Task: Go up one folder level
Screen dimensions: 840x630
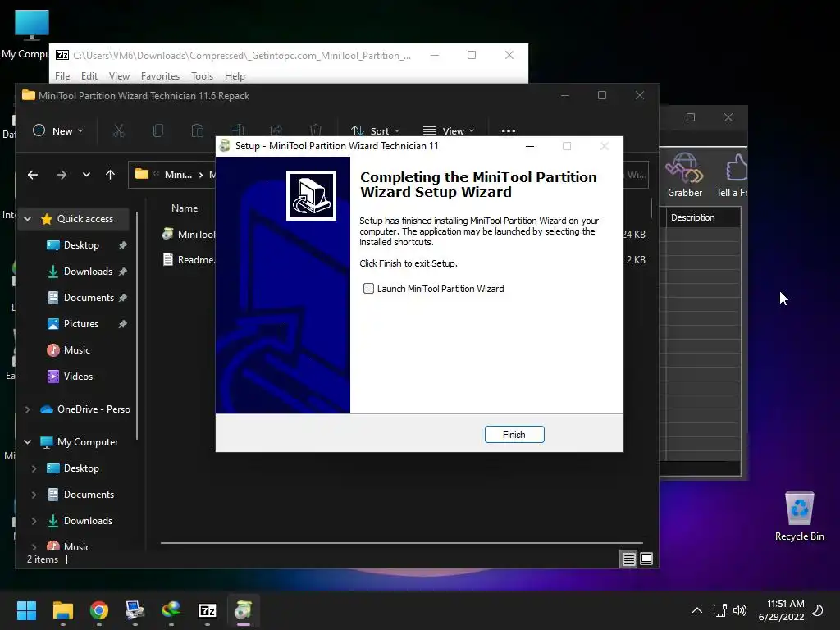Action: (x=111, y=175)
